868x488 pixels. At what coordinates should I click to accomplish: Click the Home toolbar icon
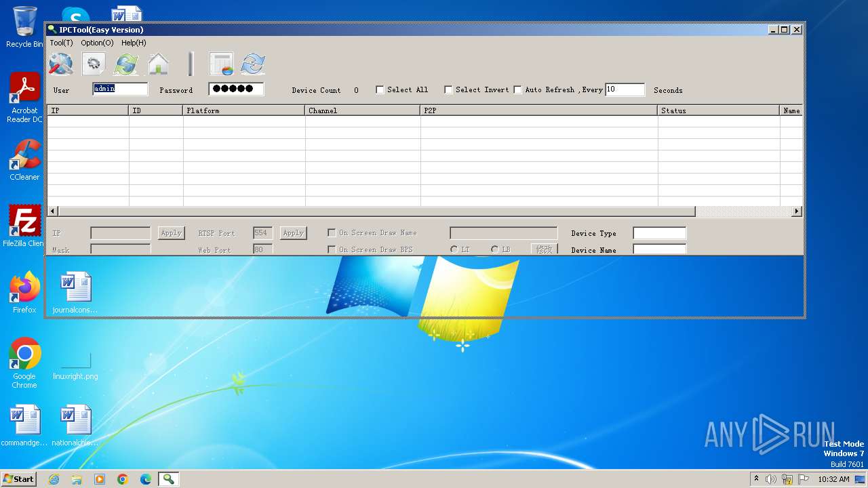click(x=158, y=64)
